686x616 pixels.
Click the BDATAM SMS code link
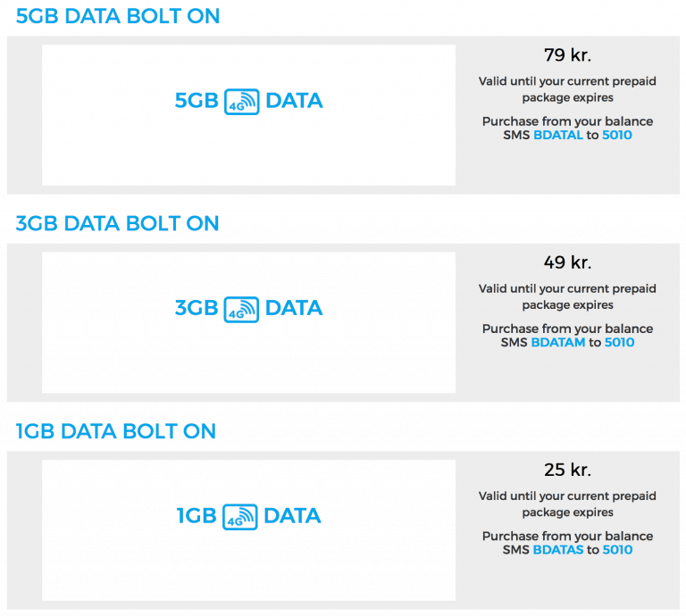pyautogui.click(x=558, y=343)
